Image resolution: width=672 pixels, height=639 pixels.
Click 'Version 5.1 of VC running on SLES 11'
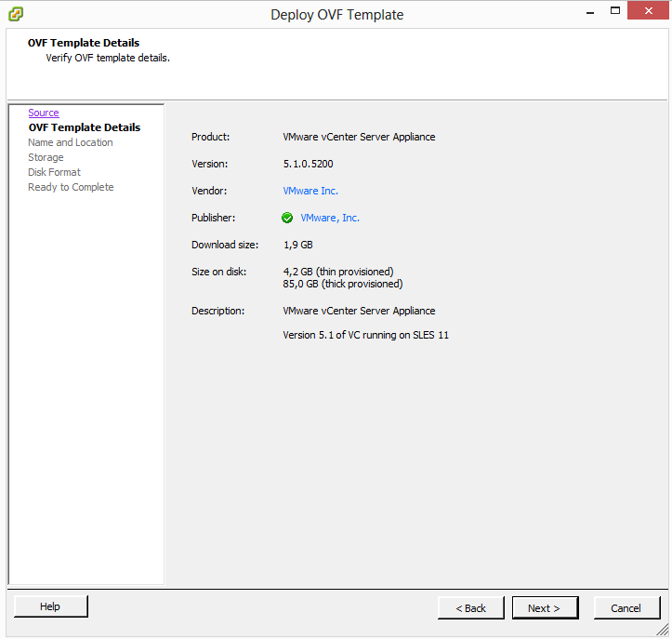(x=365, y=335)
